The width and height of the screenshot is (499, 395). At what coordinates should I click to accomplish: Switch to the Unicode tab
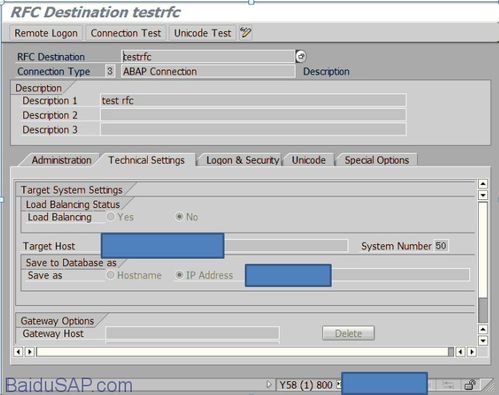coord(309,160)
